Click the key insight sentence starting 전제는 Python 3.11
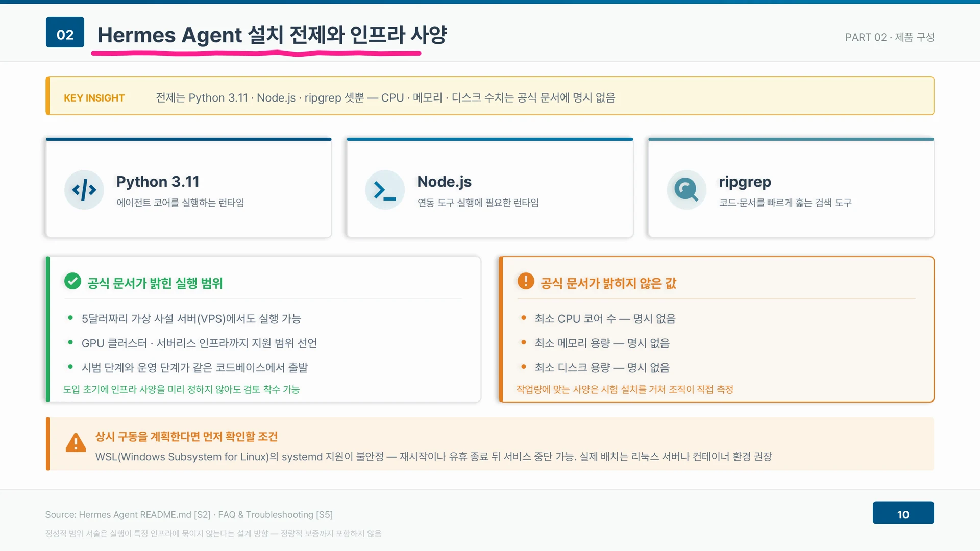Viewport: 980px width, 551px height. pos(385,97)
